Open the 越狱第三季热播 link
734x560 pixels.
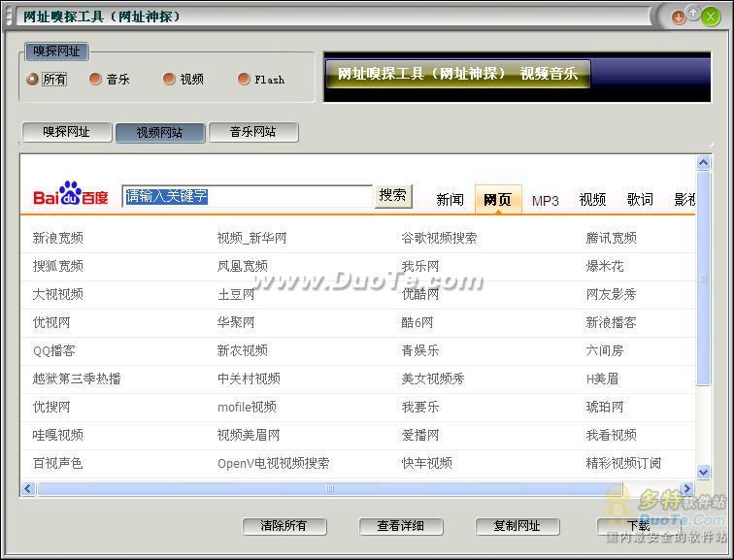point(77,379)
